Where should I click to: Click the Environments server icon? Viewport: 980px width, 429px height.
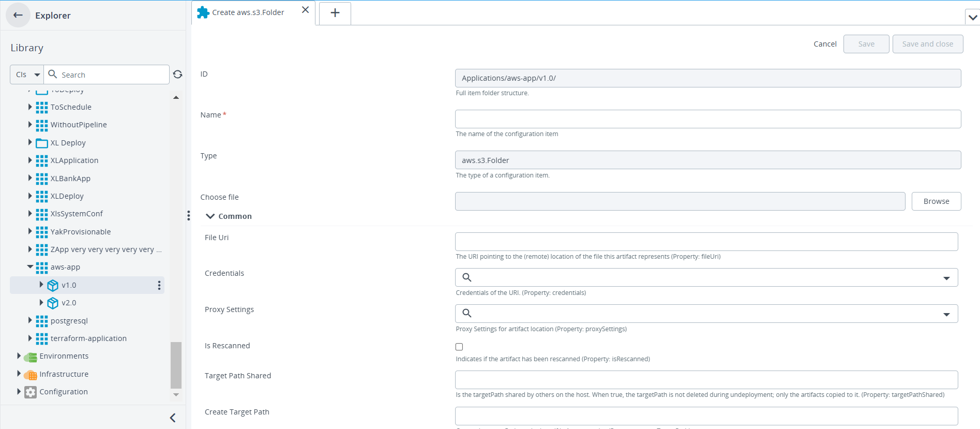[31, 357]
